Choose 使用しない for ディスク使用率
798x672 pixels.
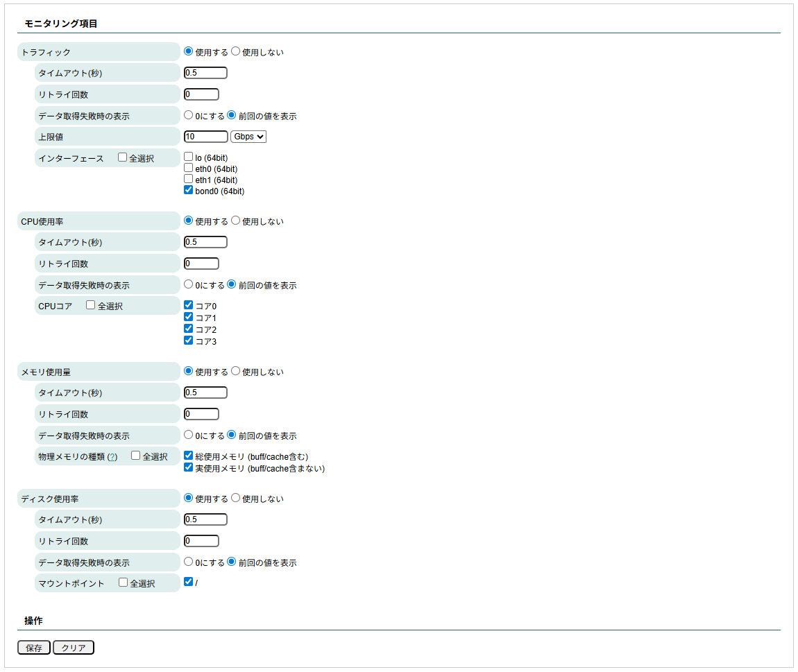(235, 498)
